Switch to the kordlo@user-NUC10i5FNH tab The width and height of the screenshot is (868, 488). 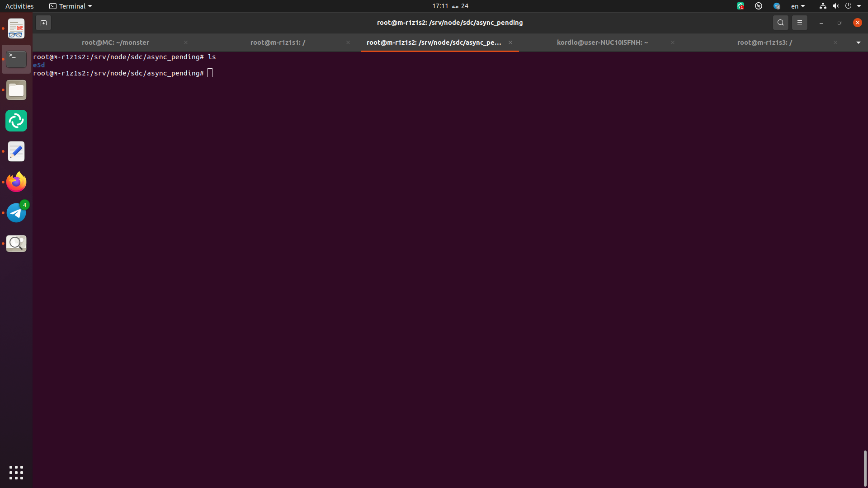point(602,42)
